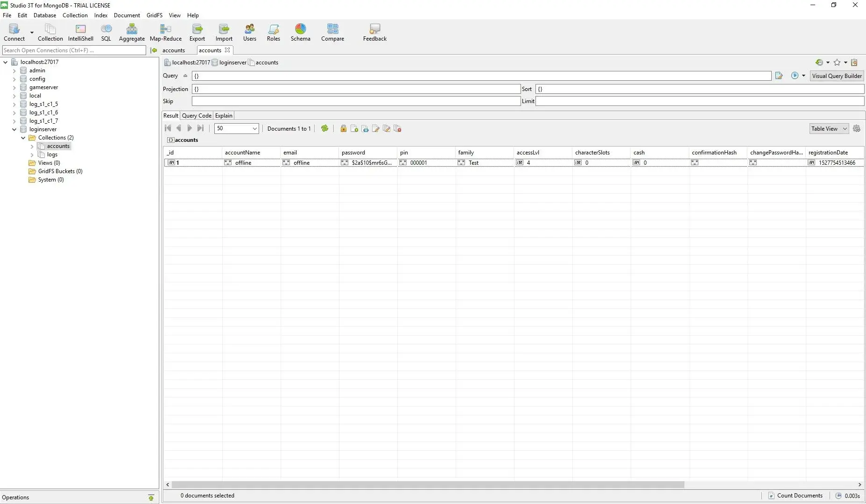Open the File menu
Screen dimensions: 866x504
pos(7,15)
